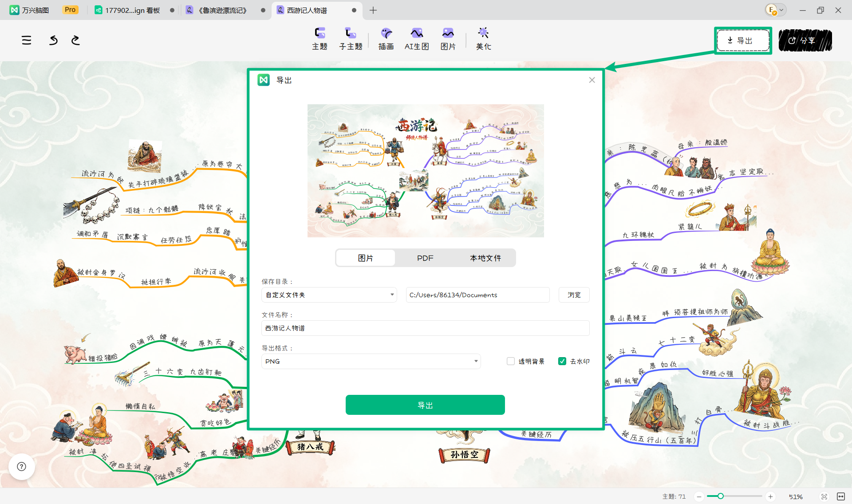Click the 浏览 browse button
852x504 pixels.
click(574, 295)
